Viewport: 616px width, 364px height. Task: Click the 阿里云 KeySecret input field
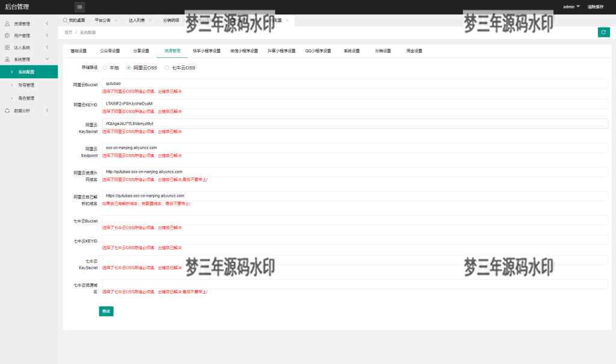pos(355,123)
